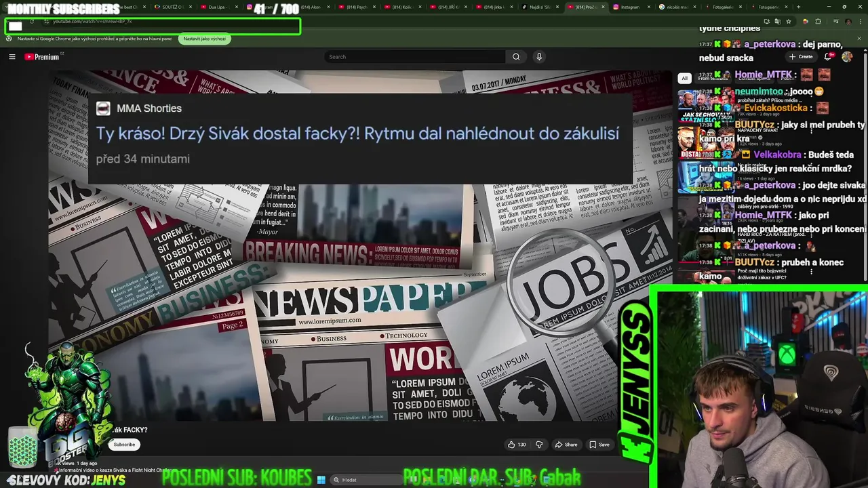The width and height of the screenshot is (868, 488).
Task: Switch to the 'Dua Lipa' browser tab
Action: 220,7
